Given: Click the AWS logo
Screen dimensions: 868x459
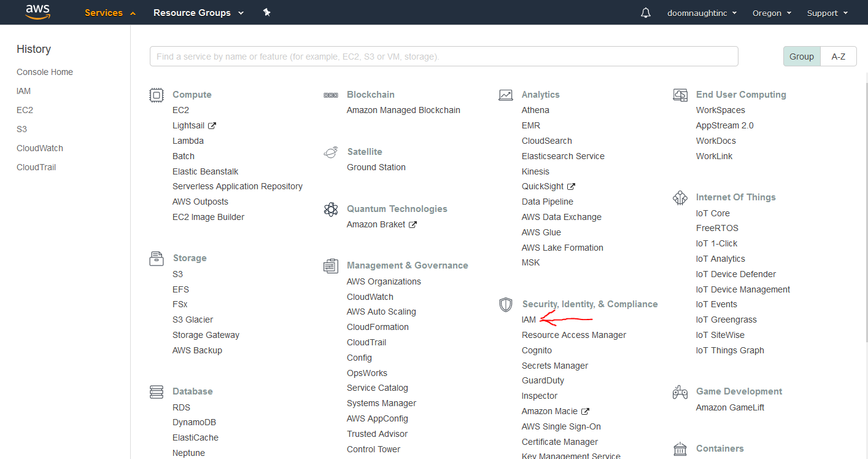Looking at the screenshot, I should tap(37, 12).
